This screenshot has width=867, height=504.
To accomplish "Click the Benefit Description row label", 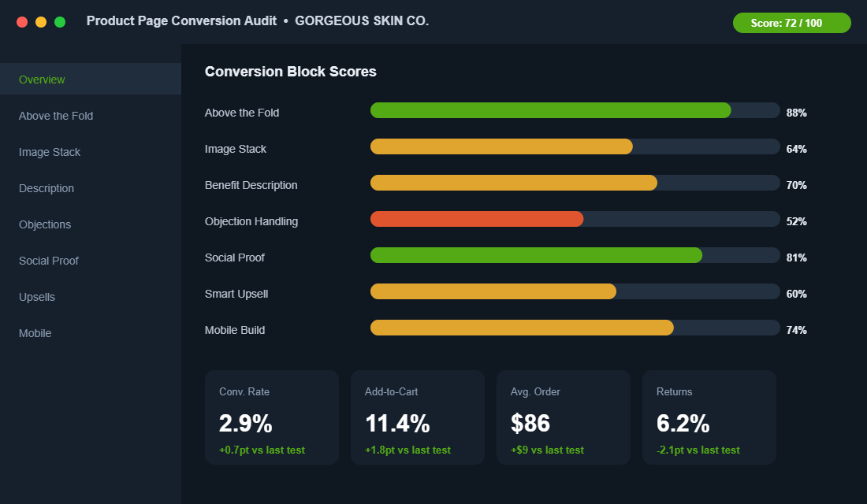I will pos(251,185).
